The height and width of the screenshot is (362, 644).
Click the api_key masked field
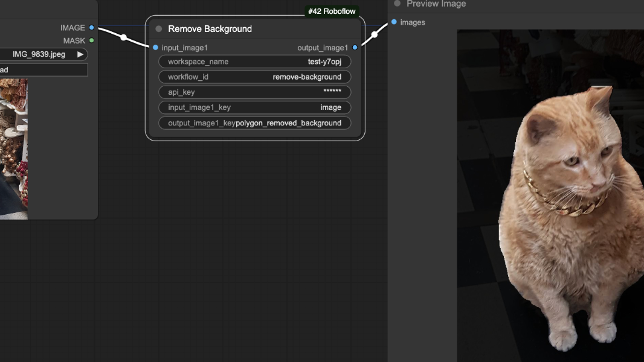click(x=254, y=92)
